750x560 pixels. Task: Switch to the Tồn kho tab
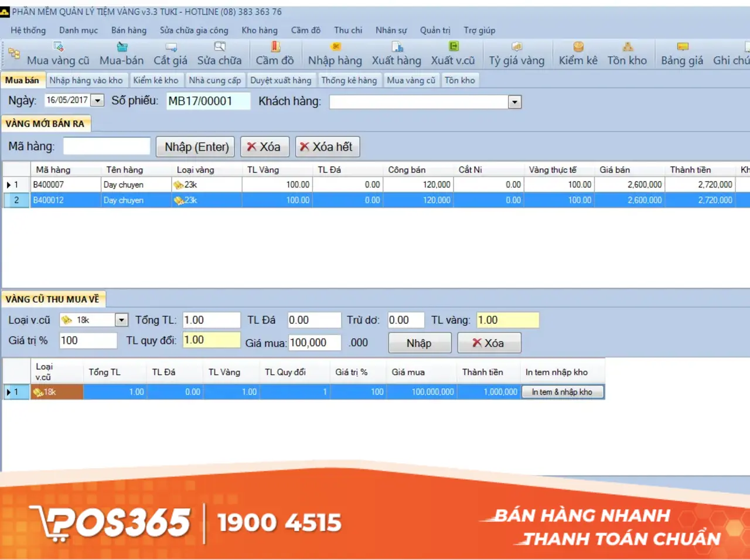459,80
